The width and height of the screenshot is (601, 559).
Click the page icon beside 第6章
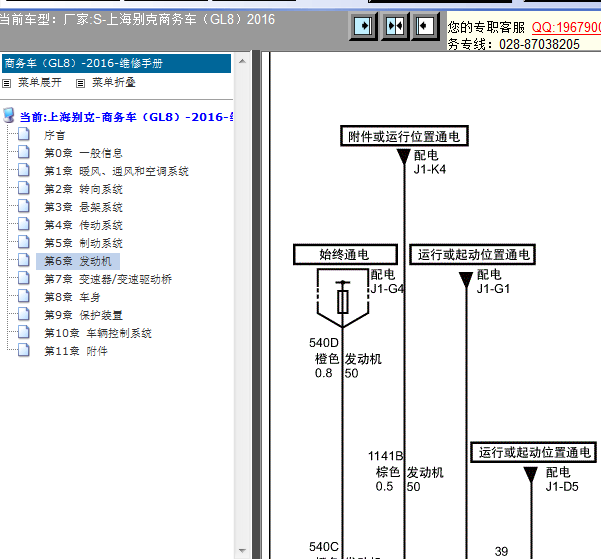[x=24, y=260]
